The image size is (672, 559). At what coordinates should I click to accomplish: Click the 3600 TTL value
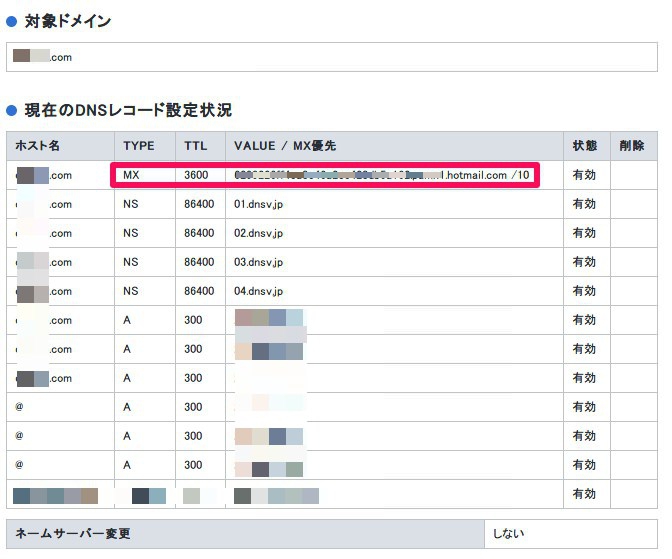[197, 175]
